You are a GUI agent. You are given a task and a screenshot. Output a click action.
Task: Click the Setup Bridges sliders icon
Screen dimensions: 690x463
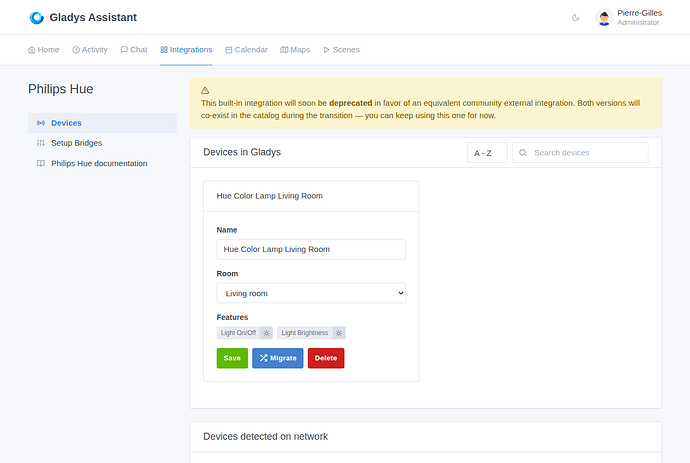(x=41, y=143)
